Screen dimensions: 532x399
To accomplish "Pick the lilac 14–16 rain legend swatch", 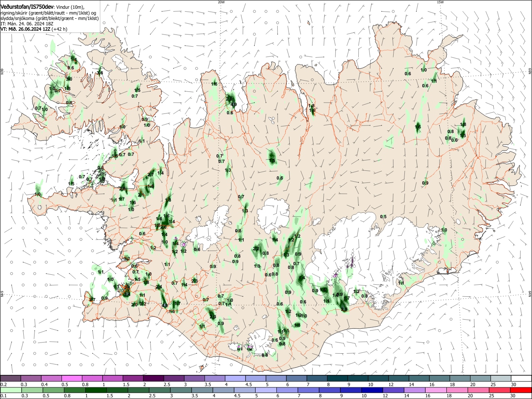I will (x=414, y=390).
